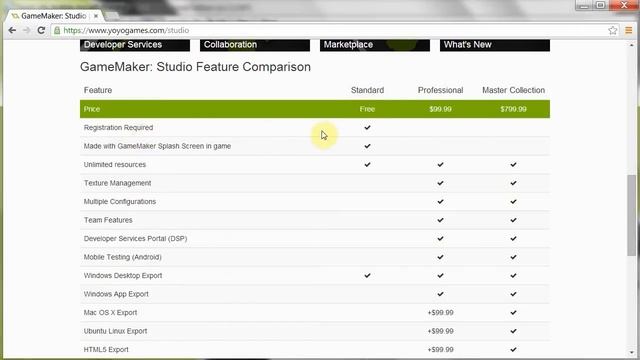The image size is (640, 360).
Task: Click Master Collection checkmark for Mac OS X Export
Action: click(x=513, y=313)
